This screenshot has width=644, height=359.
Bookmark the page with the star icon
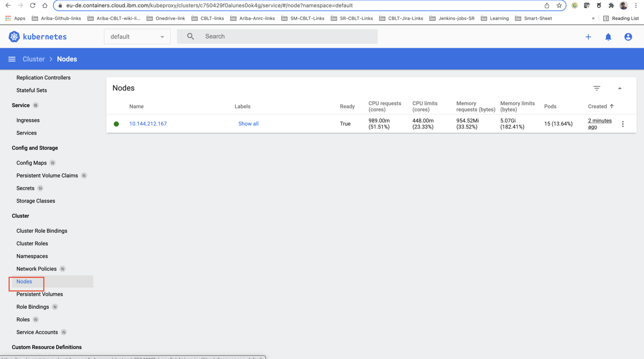coord(560,6)
